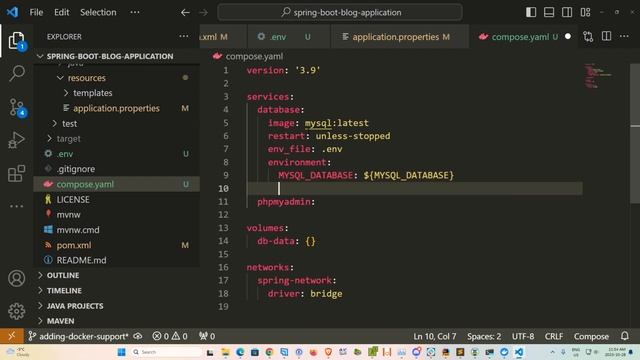Open the Edit menu
Viewport: 640px width, 360px height.
pos(62,12)
